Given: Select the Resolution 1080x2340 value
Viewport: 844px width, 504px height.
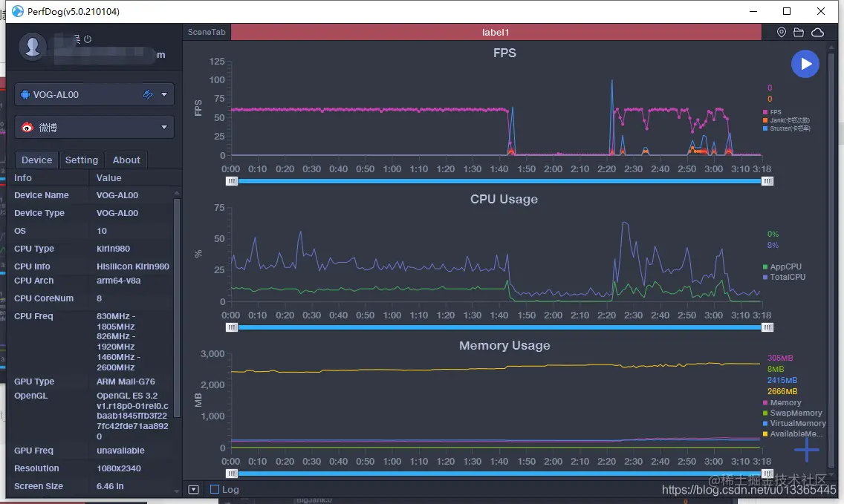Looking at the screenshot, I should pos(118,468).
